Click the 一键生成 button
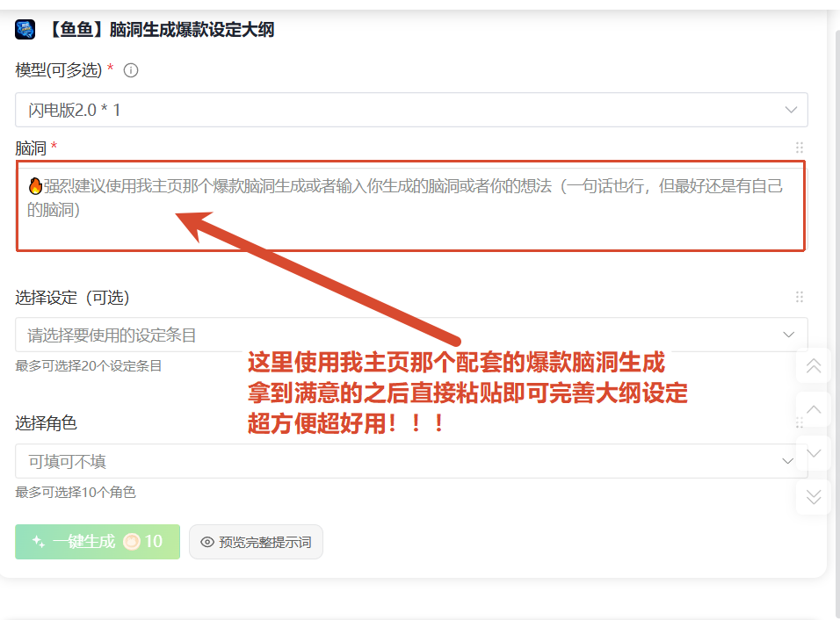 [x=98, y=542]
